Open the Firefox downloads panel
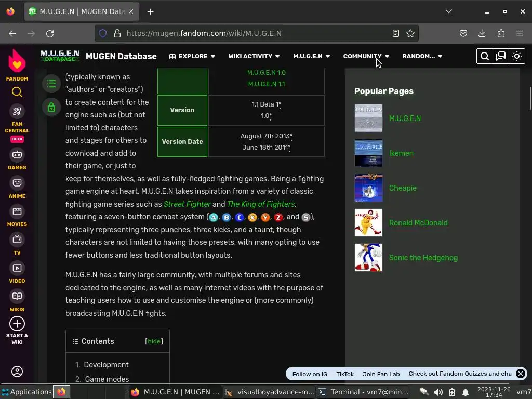 [x=482, y=33]
